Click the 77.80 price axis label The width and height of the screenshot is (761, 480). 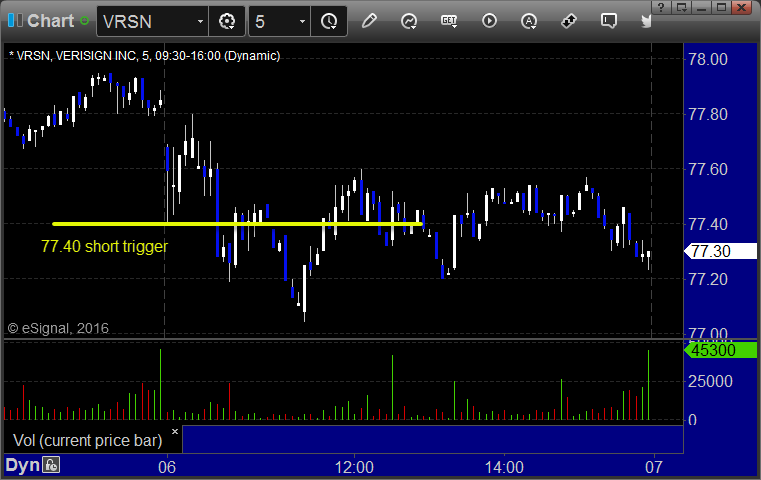tap(708, 115)
